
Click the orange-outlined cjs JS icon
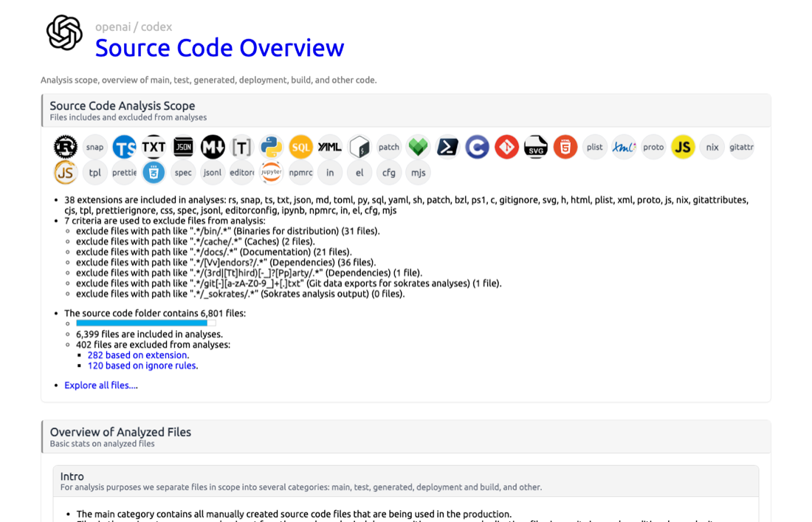click(65, 173)
